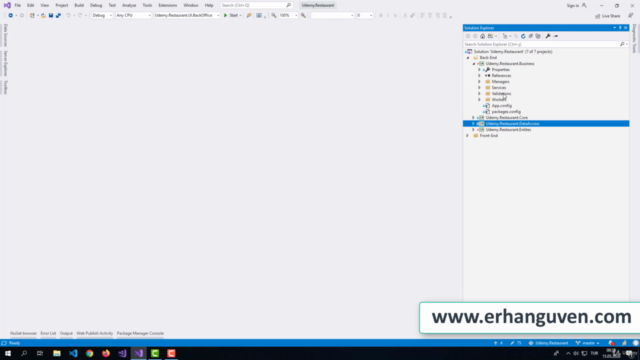Viewport: 640px width, 360px height.
Task: Open File Explorer from the taskbar
Action: coord(57,353)
